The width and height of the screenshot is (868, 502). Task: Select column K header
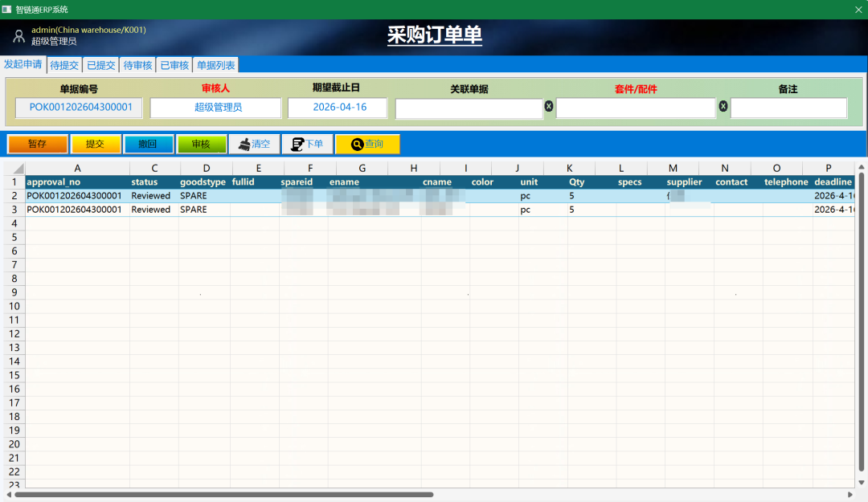point(570,168)
